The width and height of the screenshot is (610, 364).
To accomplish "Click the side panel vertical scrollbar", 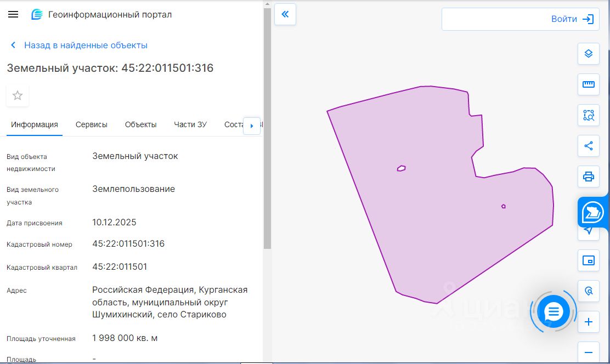I will point(267,128).
